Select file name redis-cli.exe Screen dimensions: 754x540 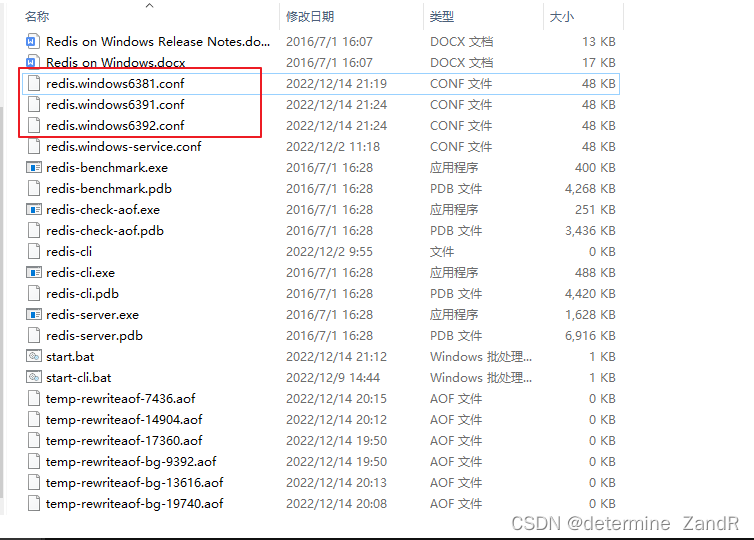pos(80,273)
